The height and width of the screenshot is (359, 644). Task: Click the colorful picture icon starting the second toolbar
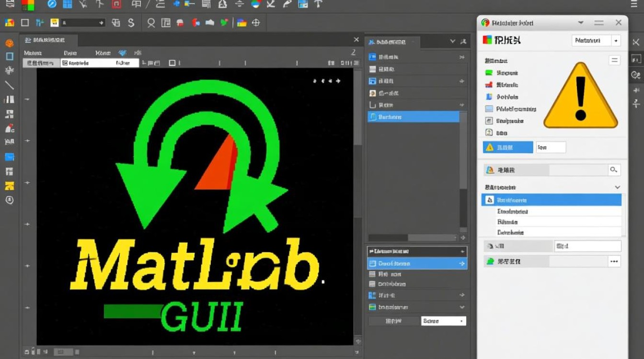9,22
